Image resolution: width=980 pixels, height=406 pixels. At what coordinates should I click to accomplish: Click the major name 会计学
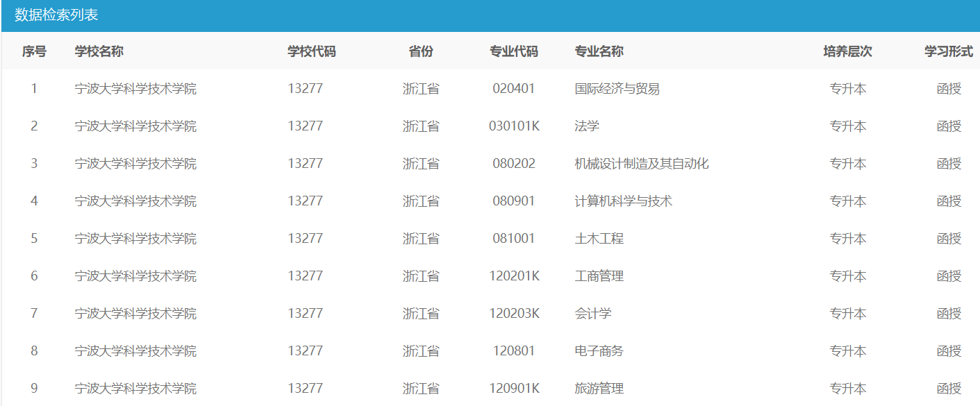(x=593, y=314)
